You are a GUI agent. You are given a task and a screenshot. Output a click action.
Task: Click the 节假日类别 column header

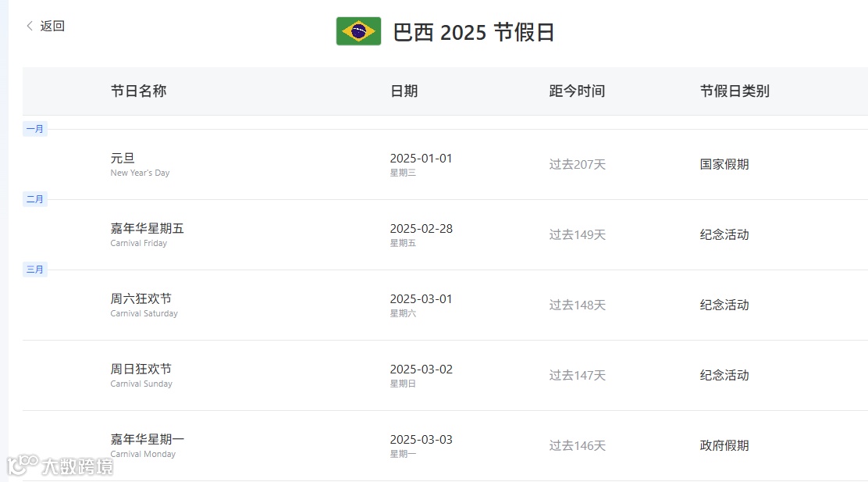coord(735,91)
